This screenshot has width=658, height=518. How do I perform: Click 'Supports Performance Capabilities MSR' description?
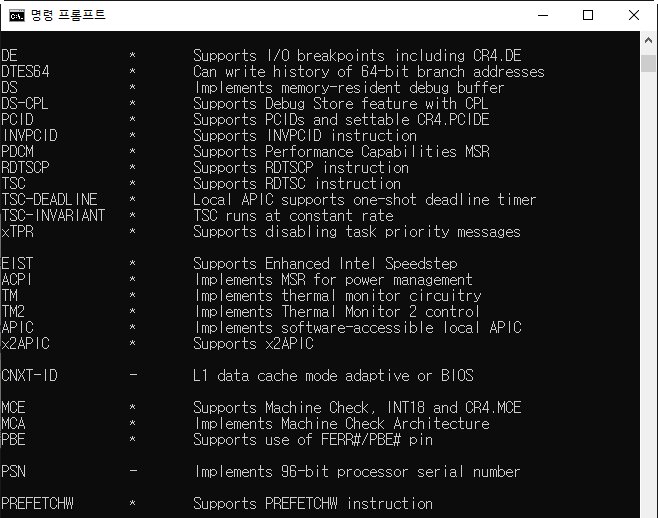point(341,152)
